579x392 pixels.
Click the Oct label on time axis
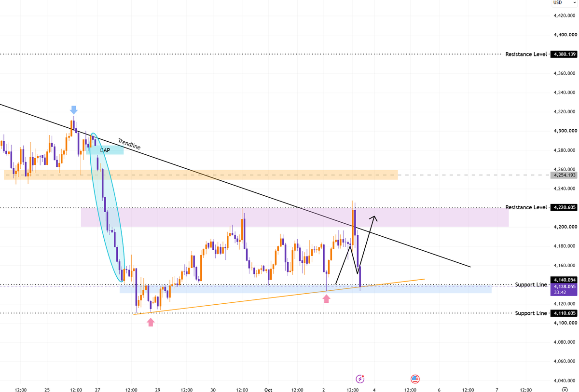269,390
